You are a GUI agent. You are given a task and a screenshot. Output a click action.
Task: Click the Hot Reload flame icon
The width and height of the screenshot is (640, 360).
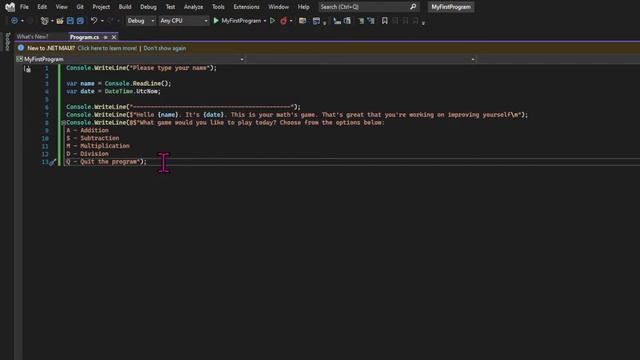click(283, 21)
